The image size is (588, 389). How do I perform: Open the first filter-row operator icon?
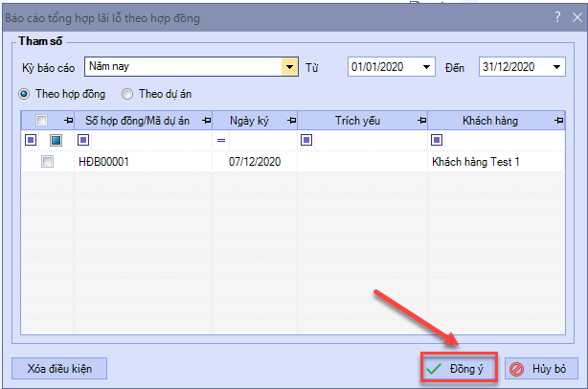pos(31,140)
